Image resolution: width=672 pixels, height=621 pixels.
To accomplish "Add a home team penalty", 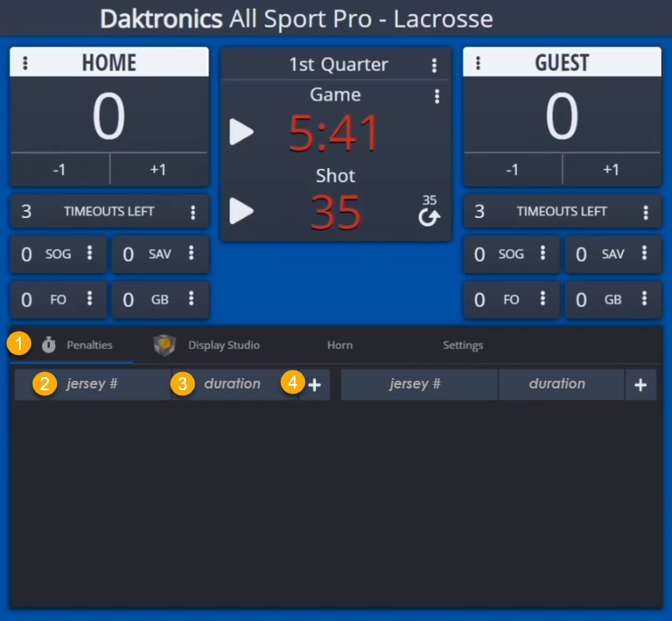I will click(314, 385).
